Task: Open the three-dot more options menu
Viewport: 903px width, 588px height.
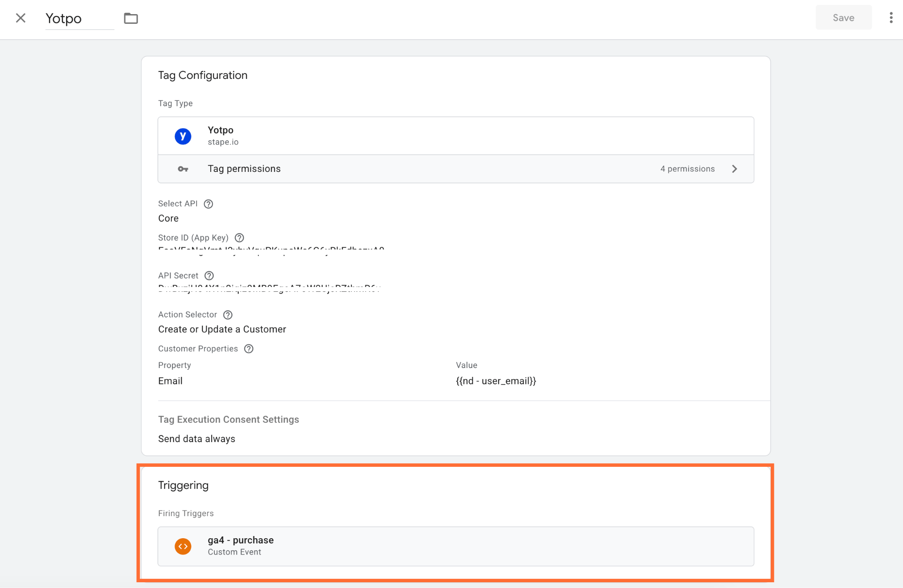Action: [x=891, y=18]
